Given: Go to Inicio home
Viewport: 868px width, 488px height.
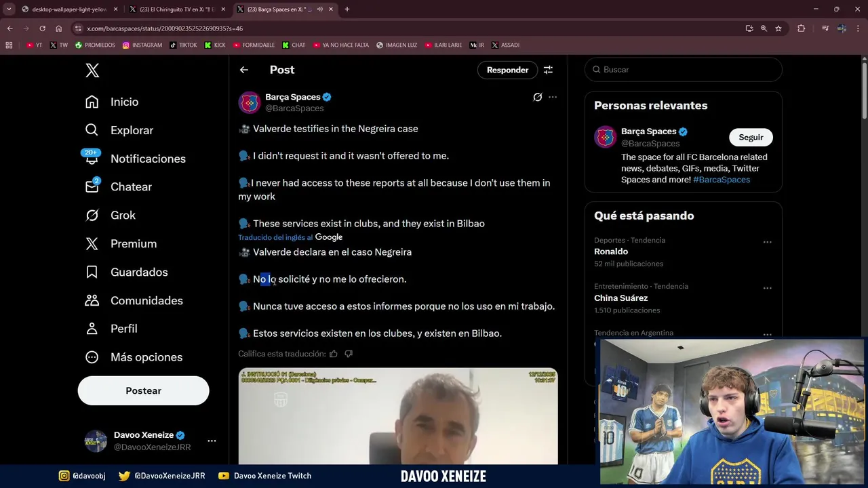Looking at the screenshot, I should coord(112,102).
